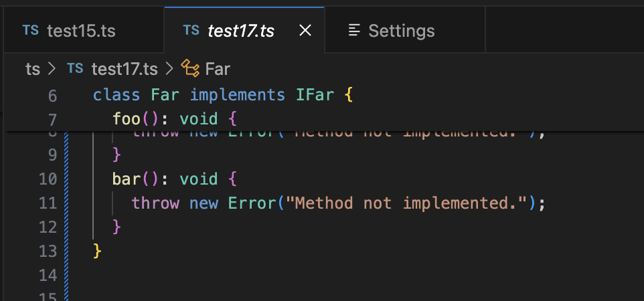This screenshot has width=644, height=301.
Task: Switch to the Settings tab
Action: coord(401,31)
